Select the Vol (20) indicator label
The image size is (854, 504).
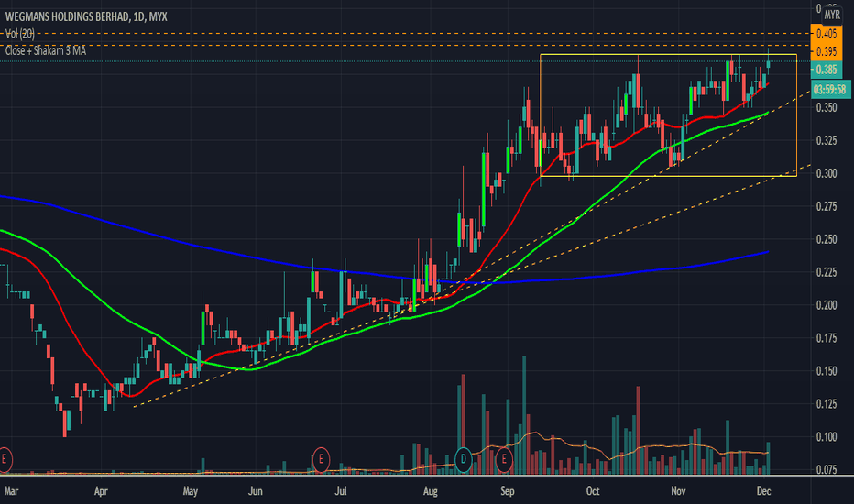[20, 34]
